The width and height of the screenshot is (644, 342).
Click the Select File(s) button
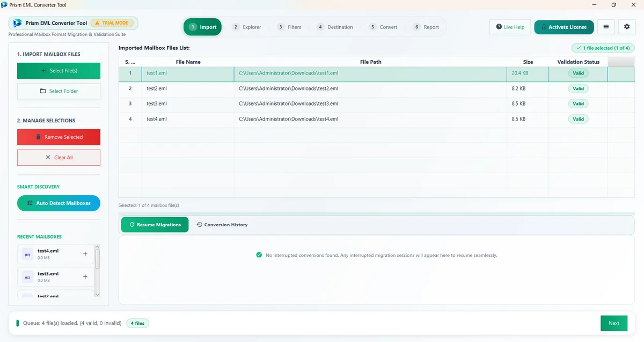click(x=58, y=71)
